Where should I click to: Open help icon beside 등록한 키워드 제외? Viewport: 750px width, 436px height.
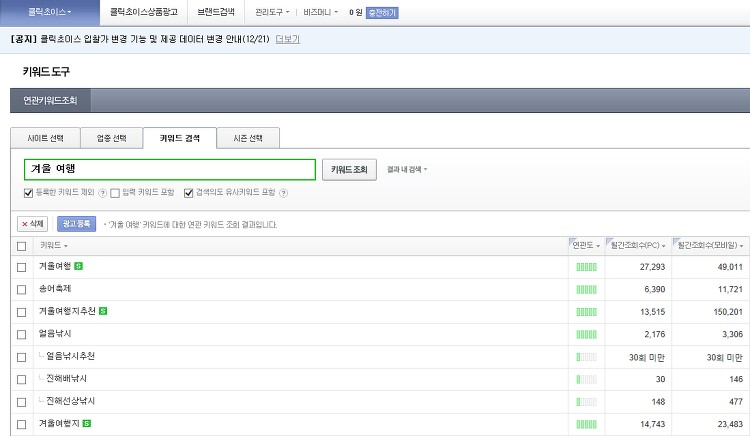pos(102,193)
